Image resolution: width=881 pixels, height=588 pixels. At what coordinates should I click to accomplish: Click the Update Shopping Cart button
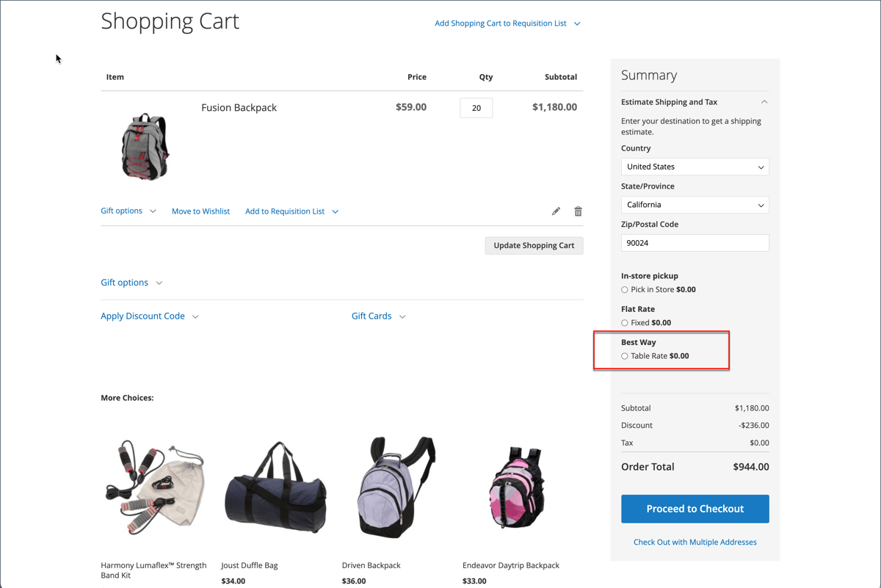click(x=534, y=245)
